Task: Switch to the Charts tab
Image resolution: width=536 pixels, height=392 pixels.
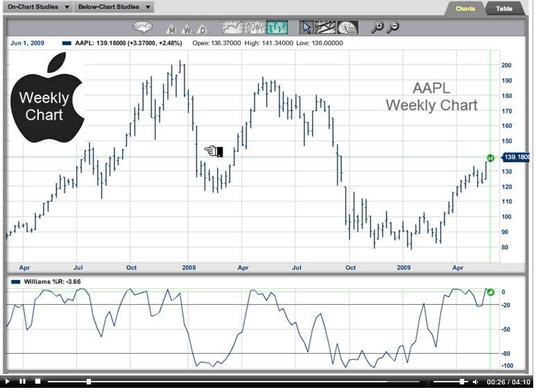Action: [465, 9]
